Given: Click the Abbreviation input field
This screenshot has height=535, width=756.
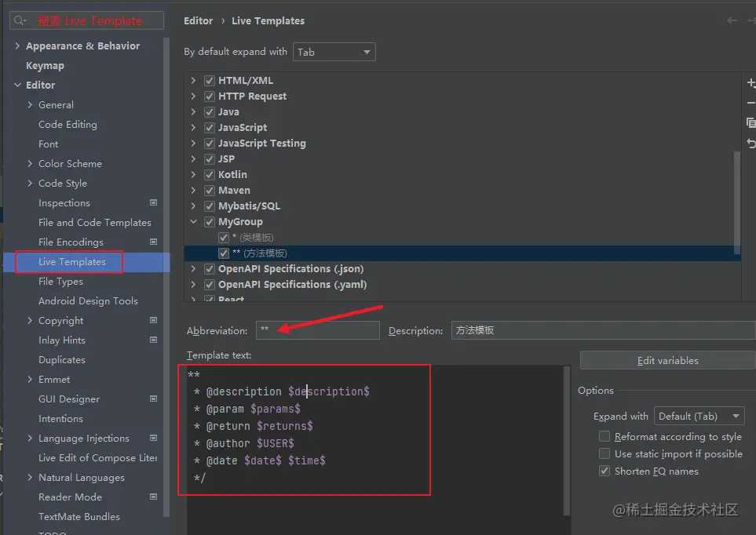Looking at the screenshot, I should [x=318, y=330].
